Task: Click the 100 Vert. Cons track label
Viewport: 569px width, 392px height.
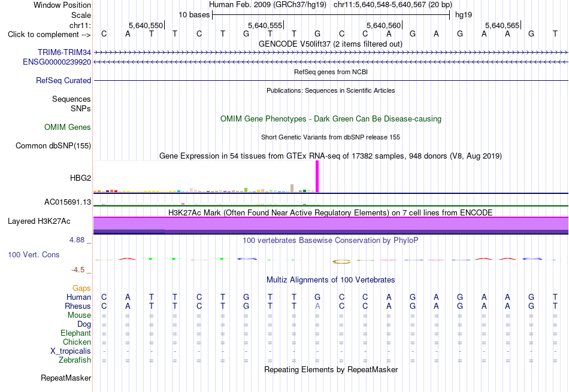Action: 34,254
